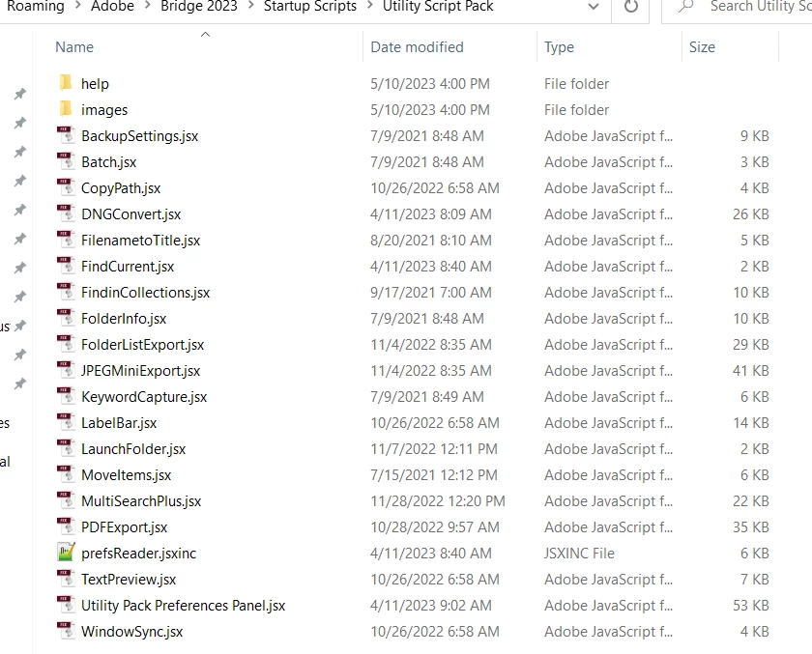Navigate to Roaming breadcrumb segment

pyautogui.click(x=36, y=6)
